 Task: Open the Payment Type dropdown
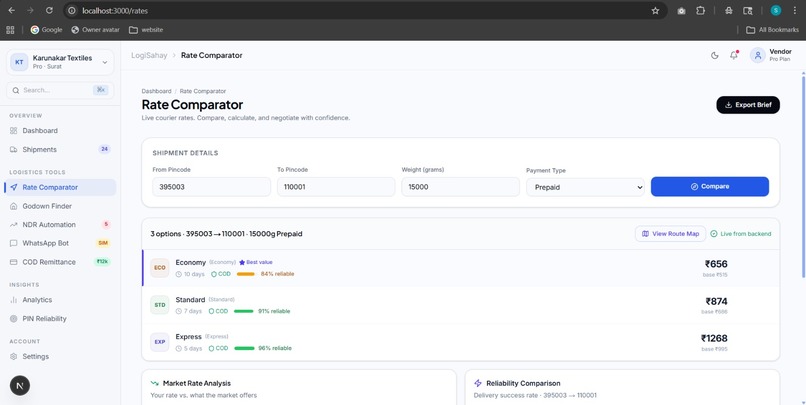(585, 188)
